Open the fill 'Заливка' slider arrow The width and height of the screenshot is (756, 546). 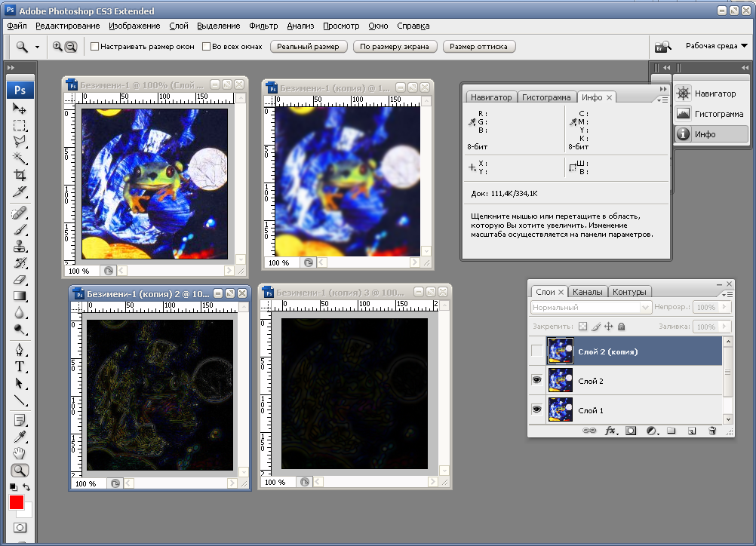[724, 327]
